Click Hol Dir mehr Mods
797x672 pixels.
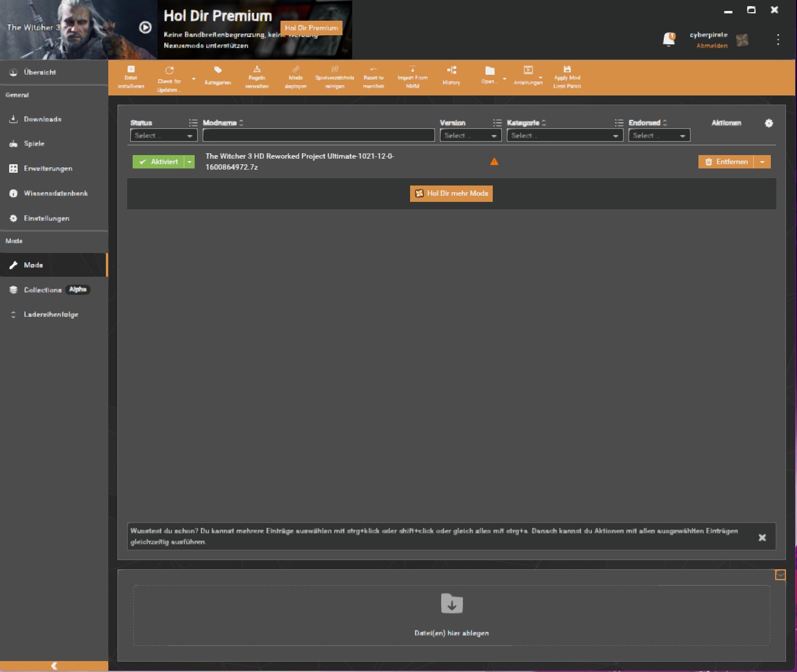(x=451, y=193)
